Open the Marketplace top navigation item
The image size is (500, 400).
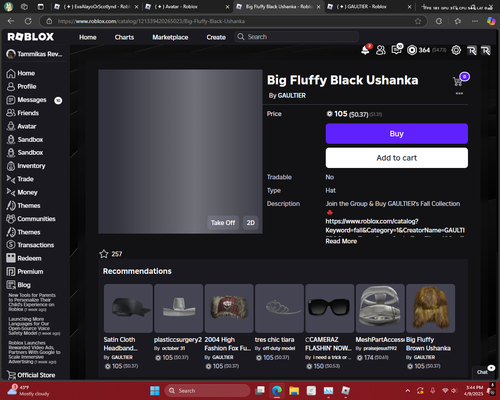click(x=170, y=37)
